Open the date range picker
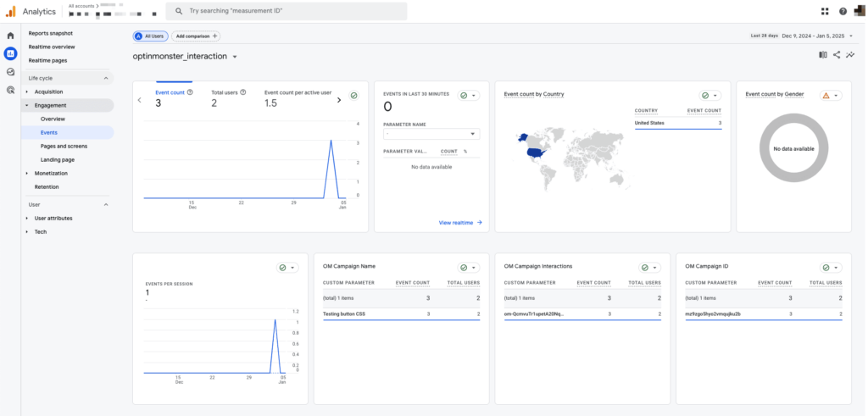This screenshot has width=868, height=416. coord(812,36)
